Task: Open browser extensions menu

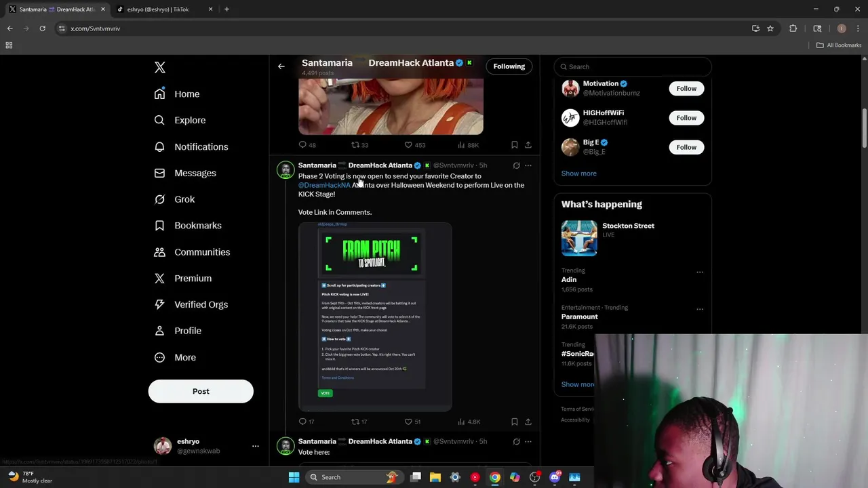Action: pyautogui.click(x=793, y=28)
